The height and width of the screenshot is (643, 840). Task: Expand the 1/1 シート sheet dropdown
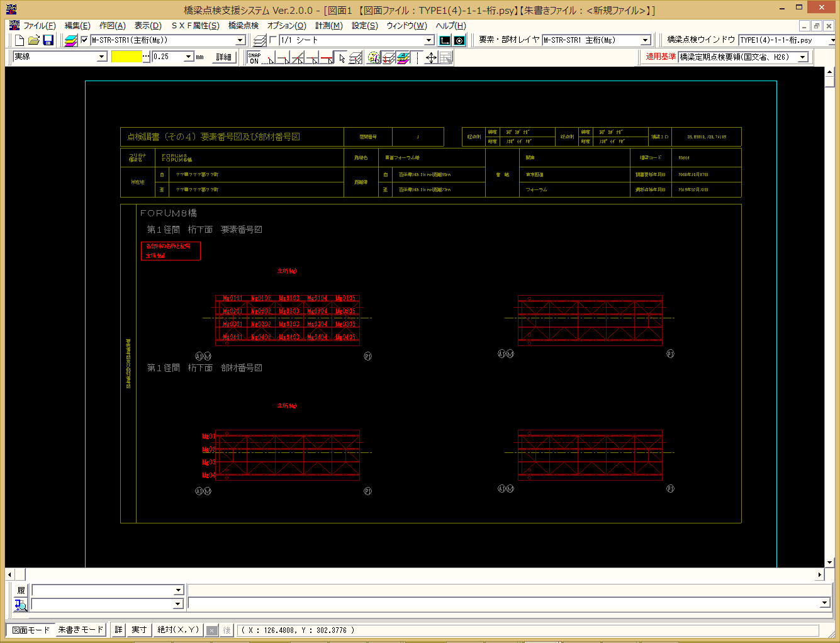429,40
